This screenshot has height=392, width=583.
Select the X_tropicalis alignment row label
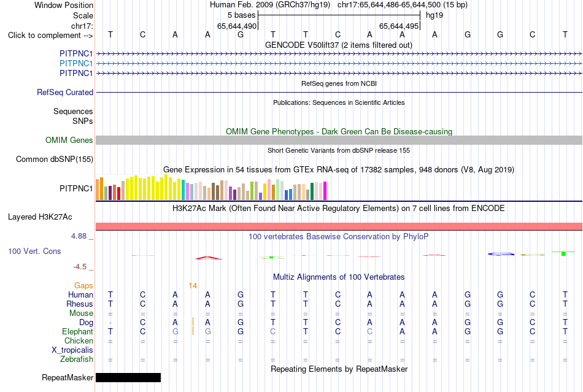click(72, 350)
